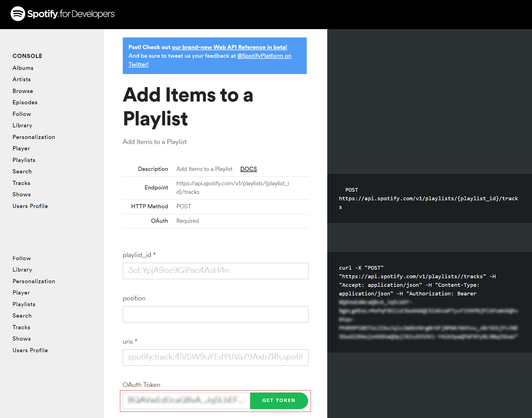This screenshot has height=418, width=532.
Task: Open Episodes in the sidebar
Action: 25,102
